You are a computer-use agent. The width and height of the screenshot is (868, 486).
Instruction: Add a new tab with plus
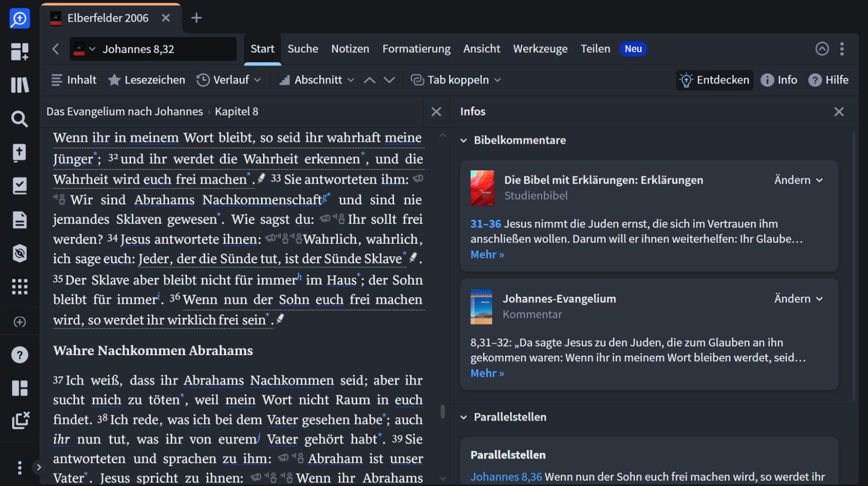196,18
